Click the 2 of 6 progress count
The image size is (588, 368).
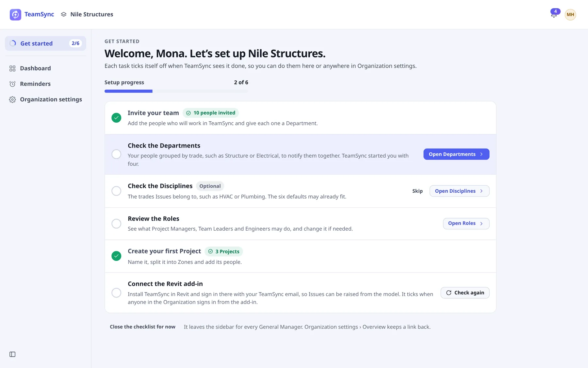point(241,82)
